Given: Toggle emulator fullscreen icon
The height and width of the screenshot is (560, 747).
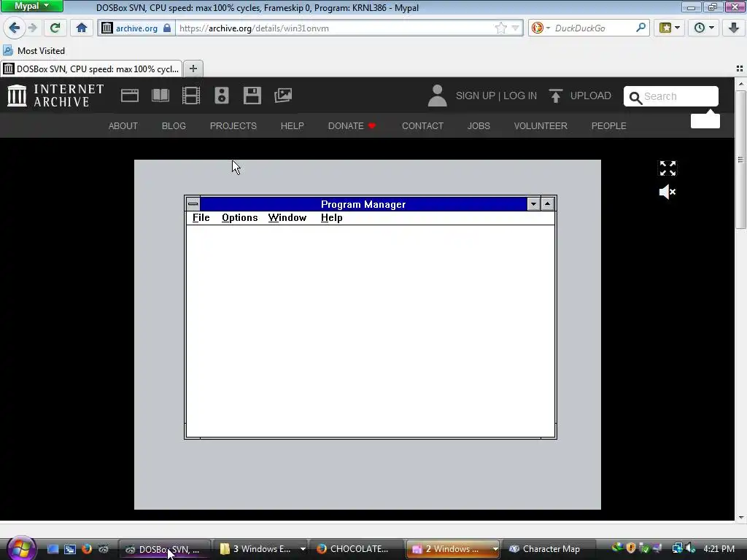Looking at the screenshot, I should click(x=667, y=168).
